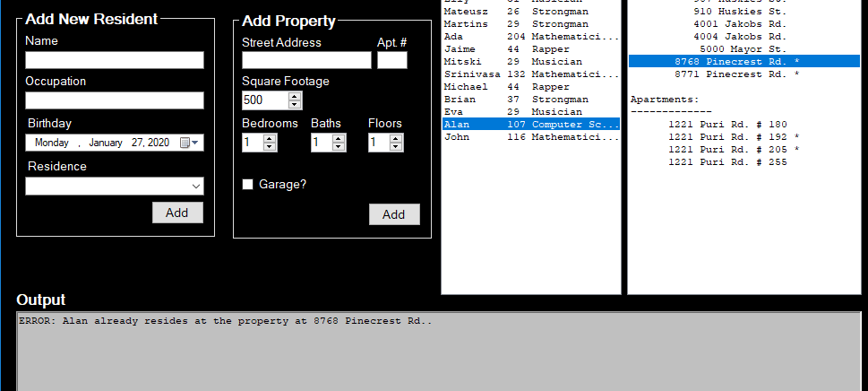Increase the Floors count
Screen dimensions: 868x391
(x=396, y=138)
